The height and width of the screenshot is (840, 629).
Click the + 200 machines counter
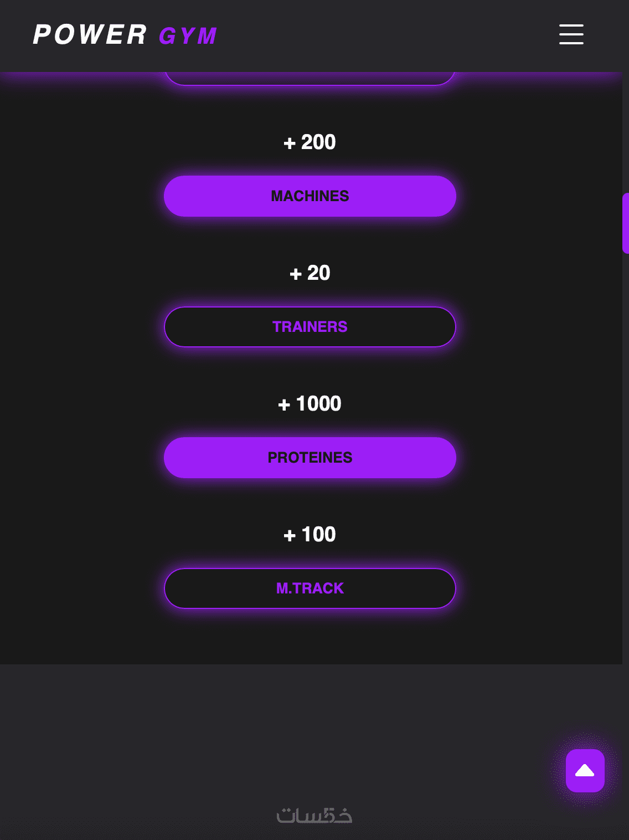click(310, 142)
